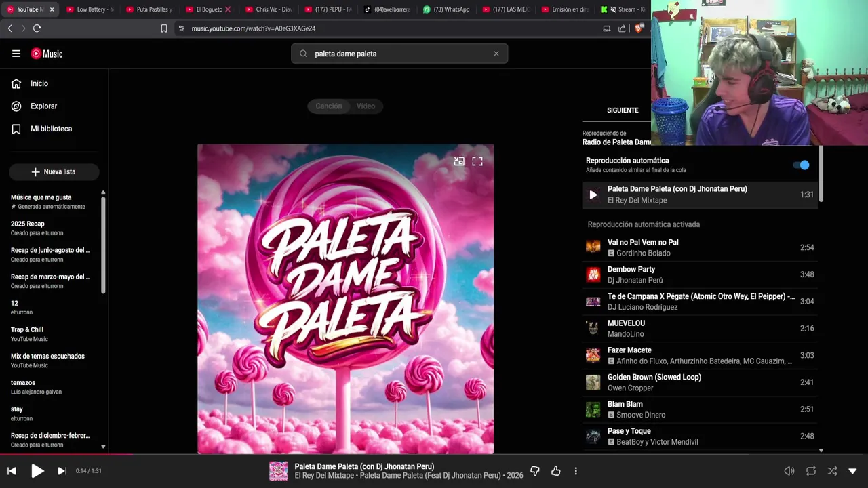Viewport: 868px width, 488px height.
Task: Open the SIGUIENTE tab
Action: coord(623,110)
